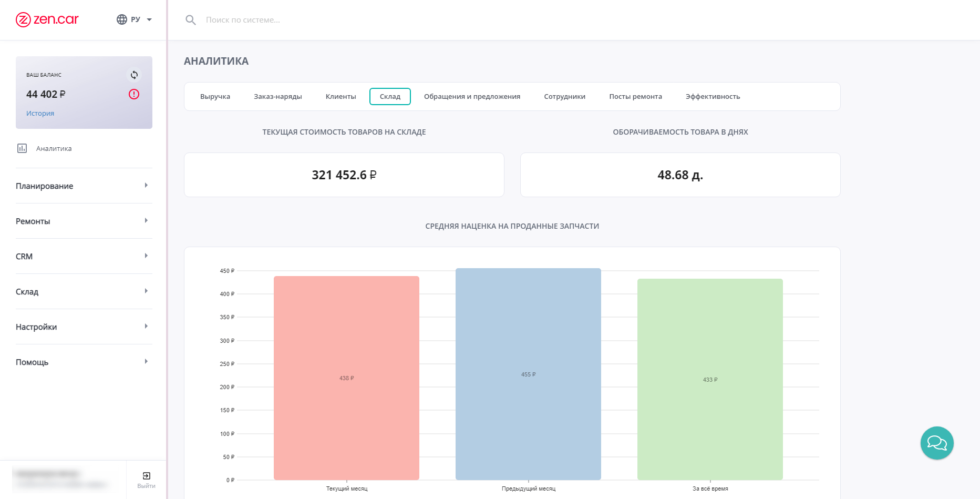Click the 44 402 ₽ balance amount
The width and height of the screenshot is (980, 499).
pos(46,94)
